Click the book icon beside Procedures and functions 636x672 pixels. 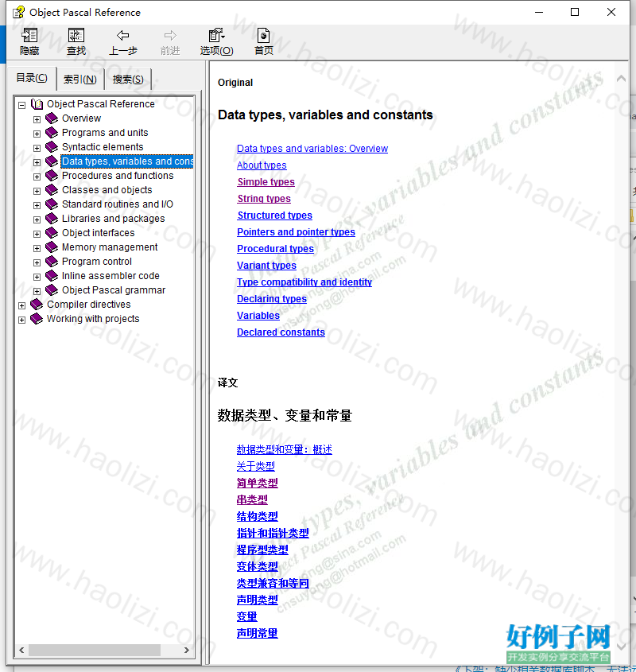[52, 176]
